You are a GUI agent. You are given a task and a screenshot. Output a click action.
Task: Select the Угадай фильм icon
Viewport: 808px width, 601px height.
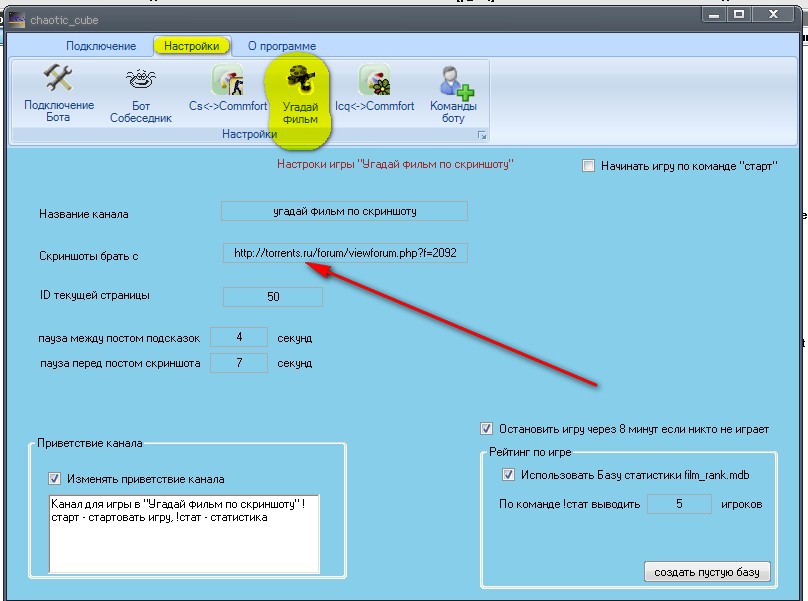[x=300, y=93]
